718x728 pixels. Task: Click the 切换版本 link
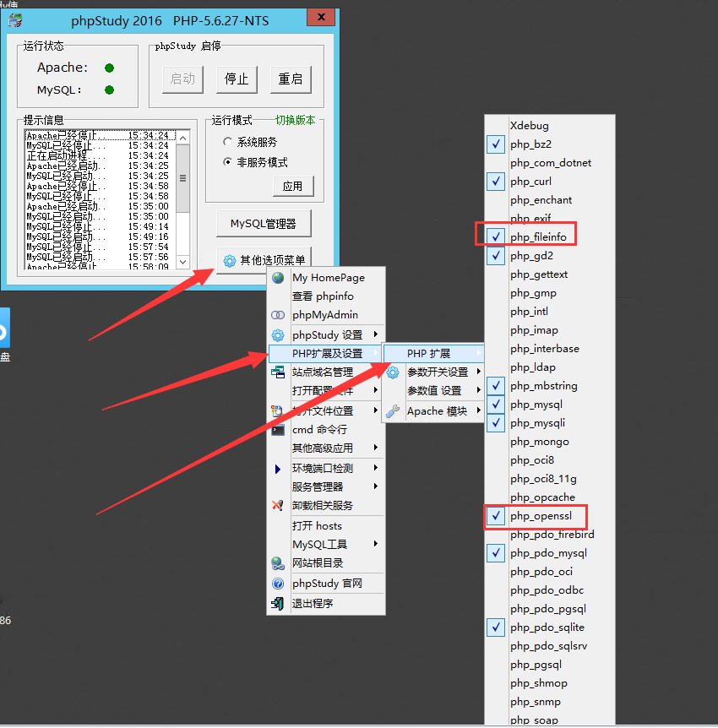click(x=296, y=120)
